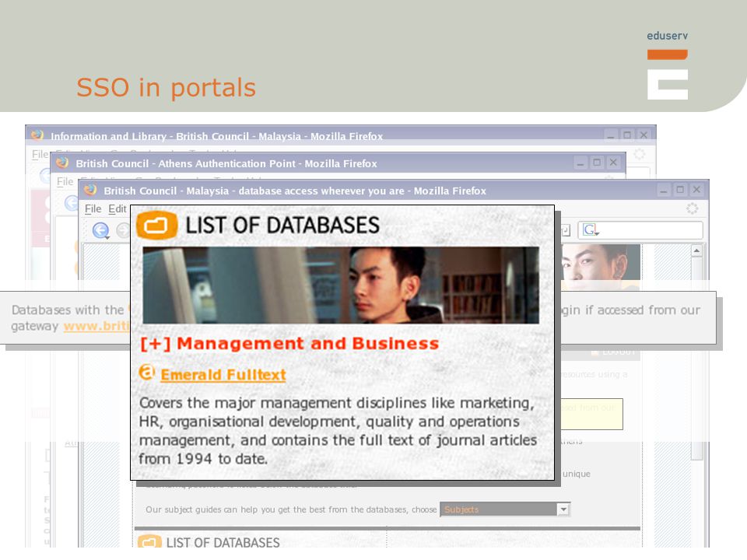This screenshot has height=560, width=747.
Task: Click the lower LIST OF DATABASES folder icon
Action: (149, 541)
